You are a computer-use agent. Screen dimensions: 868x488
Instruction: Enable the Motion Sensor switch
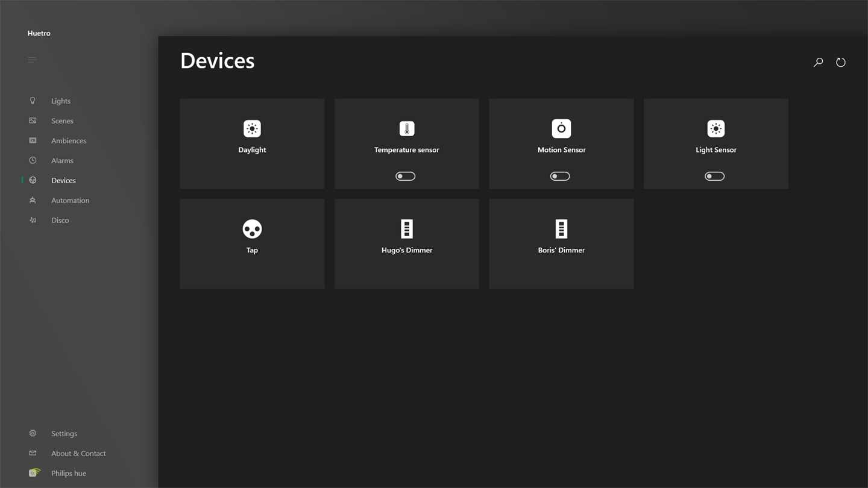560,177
